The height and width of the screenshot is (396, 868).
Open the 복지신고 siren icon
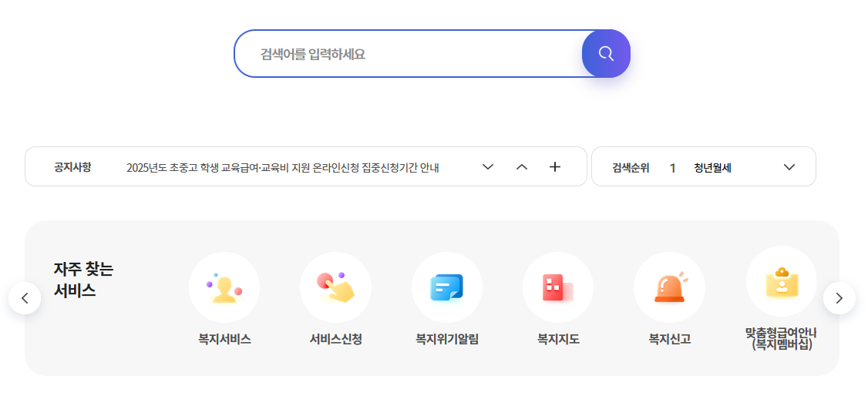(669, 287)
